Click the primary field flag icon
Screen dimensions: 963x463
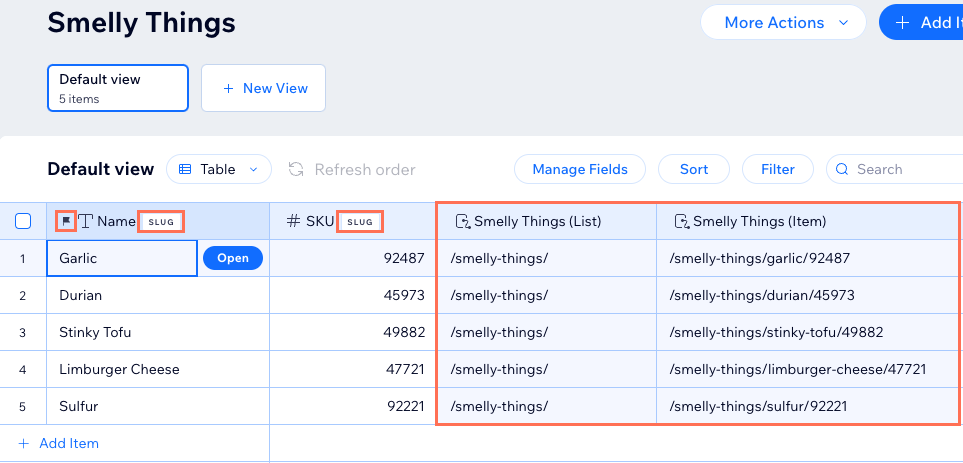pyautogui.click(x=67, y=221)
